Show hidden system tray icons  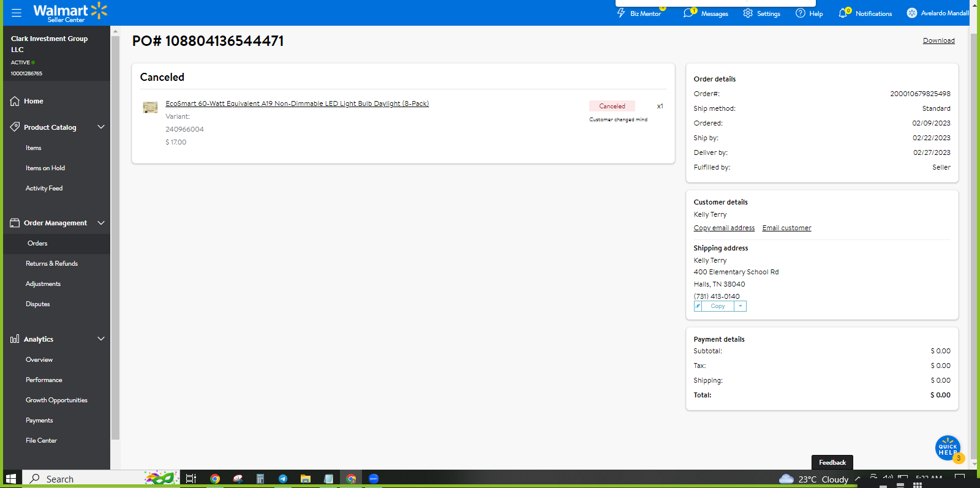pos(858,479)
